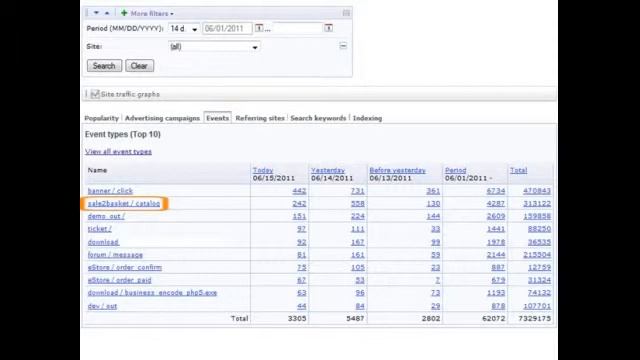Switch to Search keywords tab

tap(318, 118)
